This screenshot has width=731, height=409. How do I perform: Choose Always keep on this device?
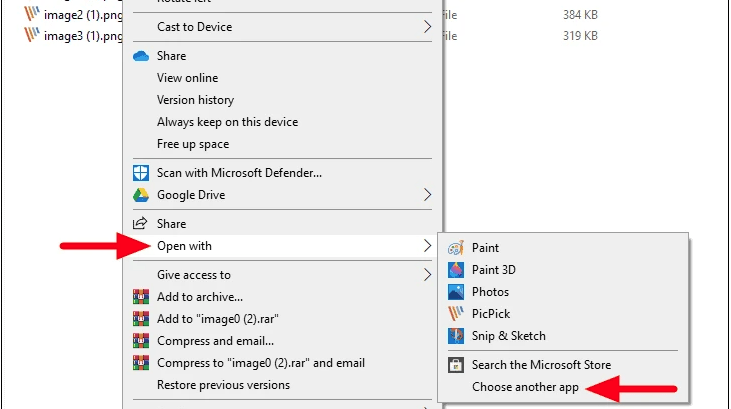point(283,122)
